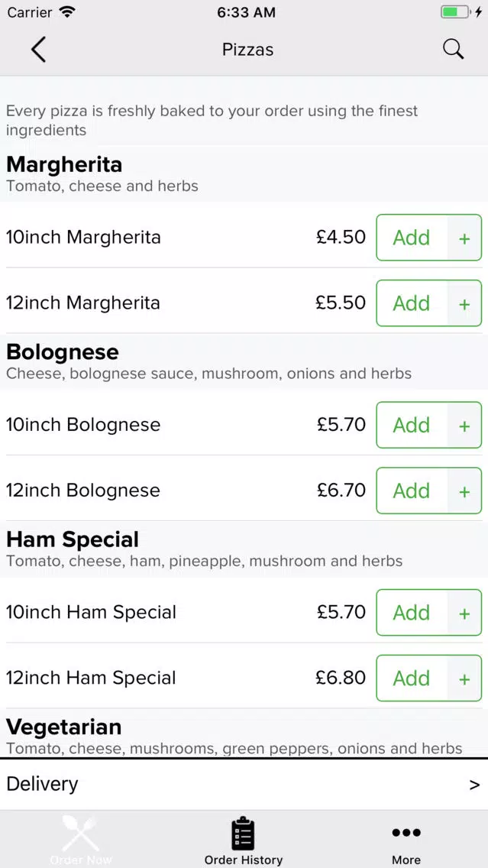Tap the back arrow icon
488x868 pixels.
38,49
